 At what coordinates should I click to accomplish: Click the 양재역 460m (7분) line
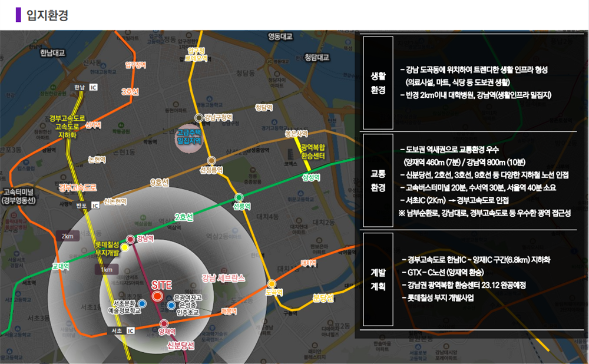(x=464, y=163)
